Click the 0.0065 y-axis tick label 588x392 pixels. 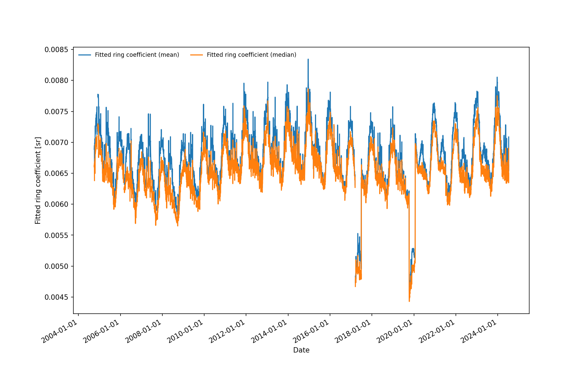[56, 174]
